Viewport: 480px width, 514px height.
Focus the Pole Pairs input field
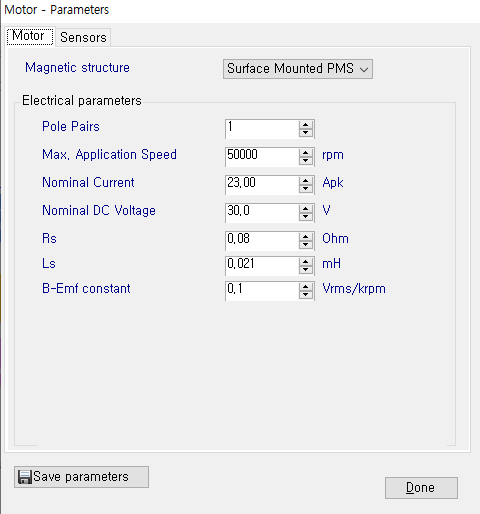(x=262, y=129)
